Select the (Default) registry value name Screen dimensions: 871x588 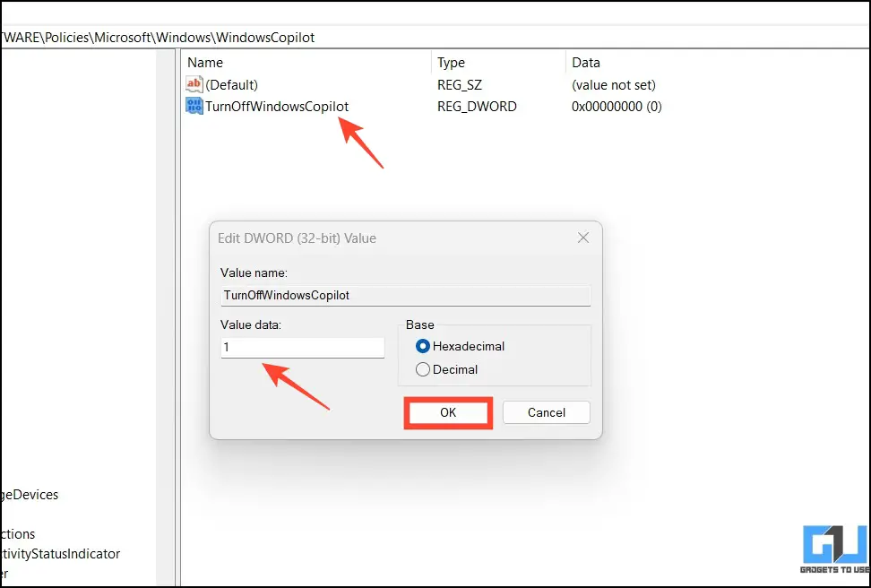(x=232, y=85)
